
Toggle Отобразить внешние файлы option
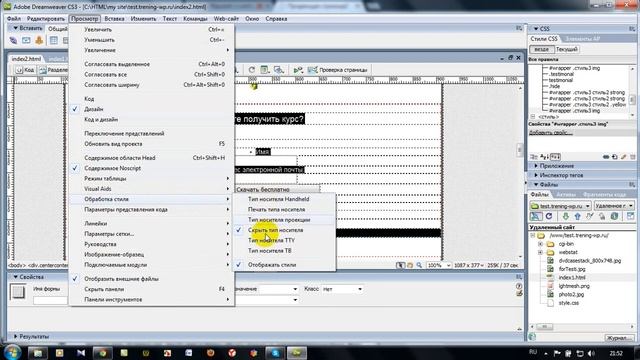tap(152, 279)
